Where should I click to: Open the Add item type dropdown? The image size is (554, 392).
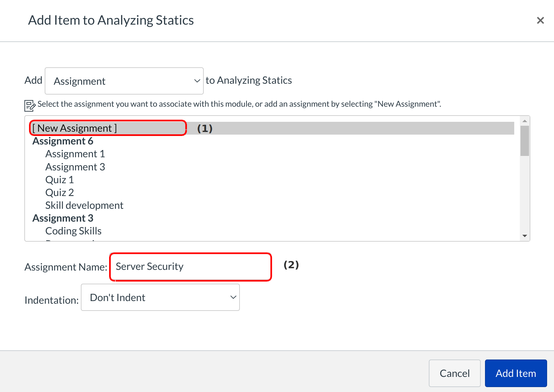[x=124, y=81]
